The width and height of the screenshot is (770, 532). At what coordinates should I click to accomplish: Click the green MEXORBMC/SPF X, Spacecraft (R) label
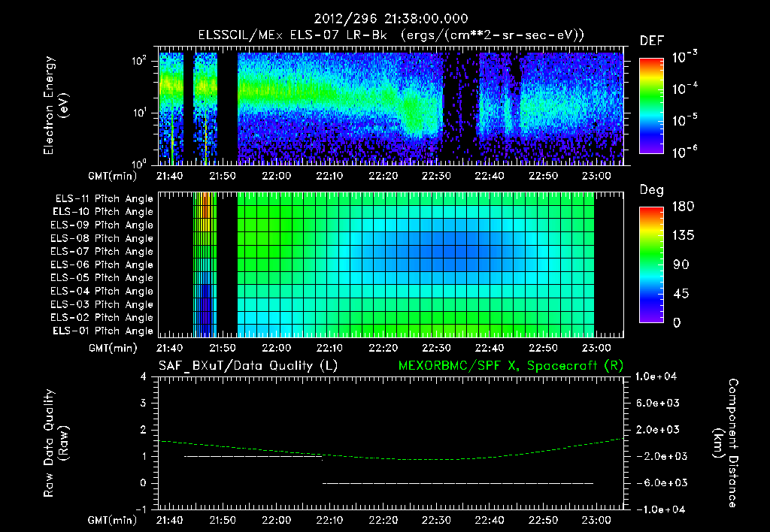tap(511, 366)
